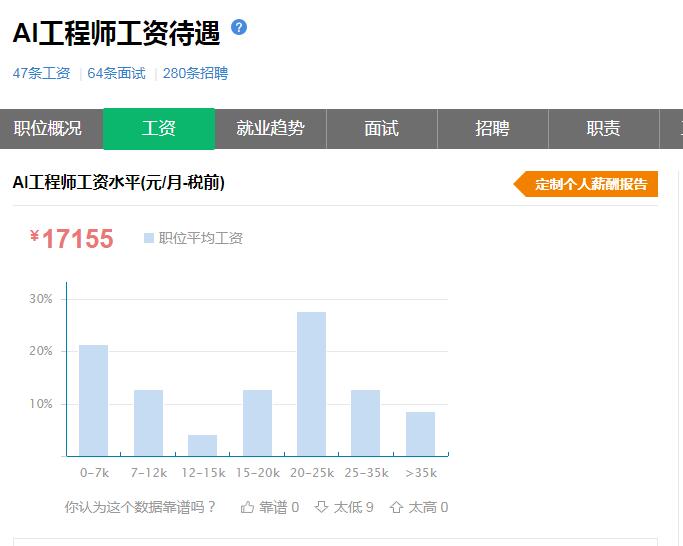
Task: Open the 面试 tab
Action: click(x=382, y=129)
